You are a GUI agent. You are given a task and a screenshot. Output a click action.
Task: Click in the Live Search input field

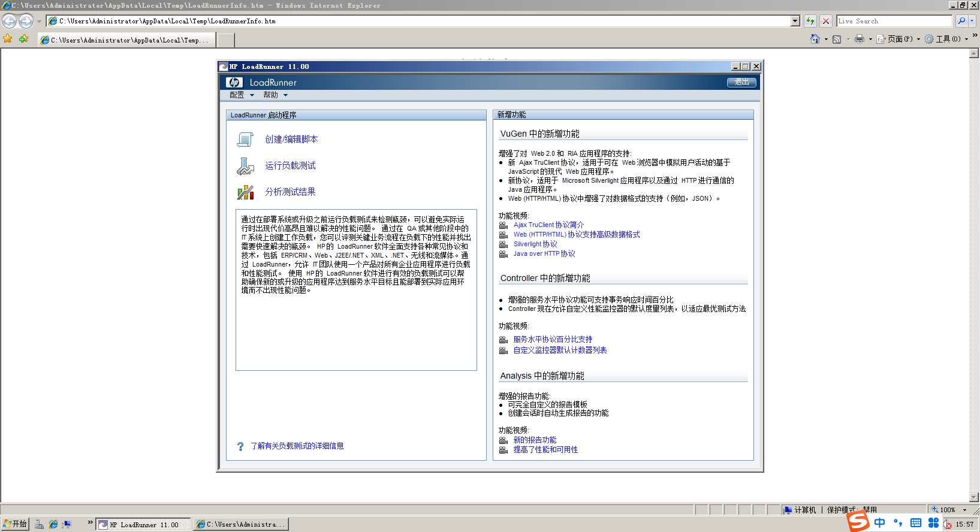coord(894,21)
